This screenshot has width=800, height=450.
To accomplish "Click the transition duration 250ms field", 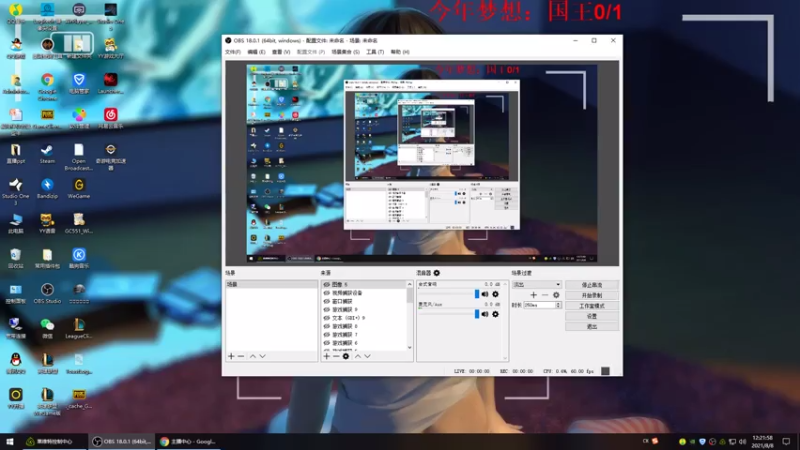I will pos(539,305).
